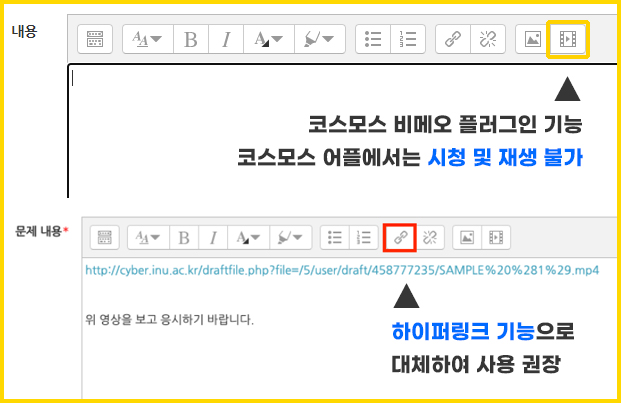Open font color dropdown in 내용 editor
Viewport: 621px width, 403px height.
coord(269,39)
